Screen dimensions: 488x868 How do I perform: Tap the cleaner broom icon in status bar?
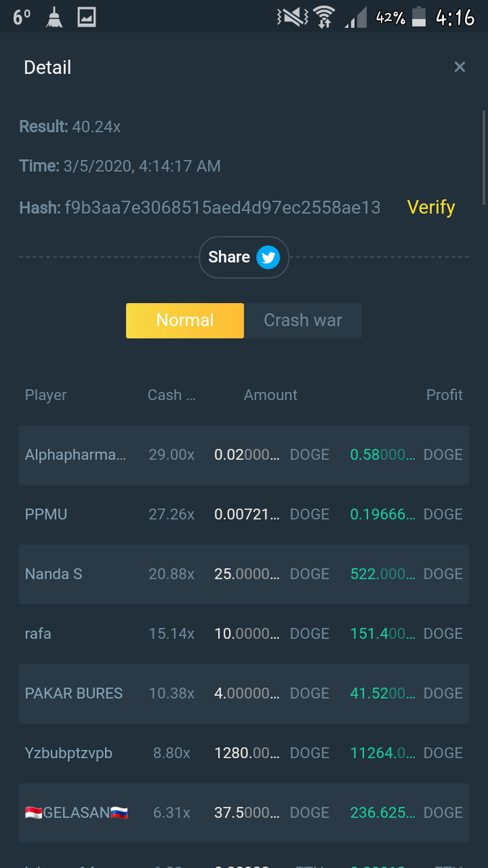click(x=54, y=17)
